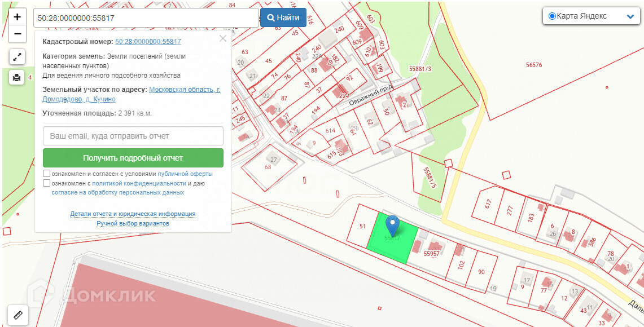
Task: Open Ручной выбор вариантов link
Action: [x=133, y=223]
